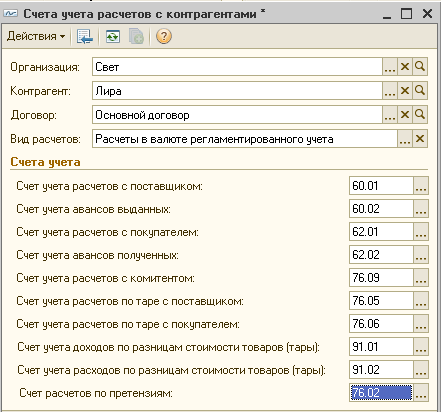Screen dimensions: 441x412
Task: Clear the Вид расчетов field
Action: [x=420, y=139]
